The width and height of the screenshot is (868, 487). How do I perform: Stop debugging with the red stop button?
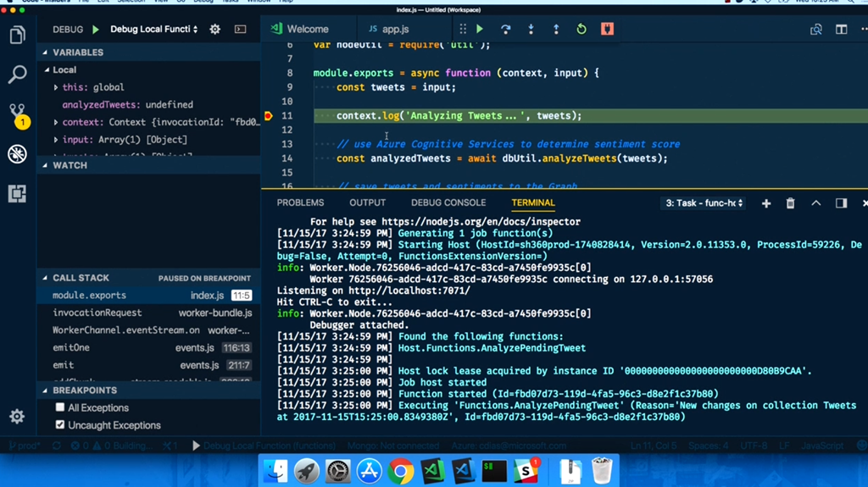click(x=607, y=29)
